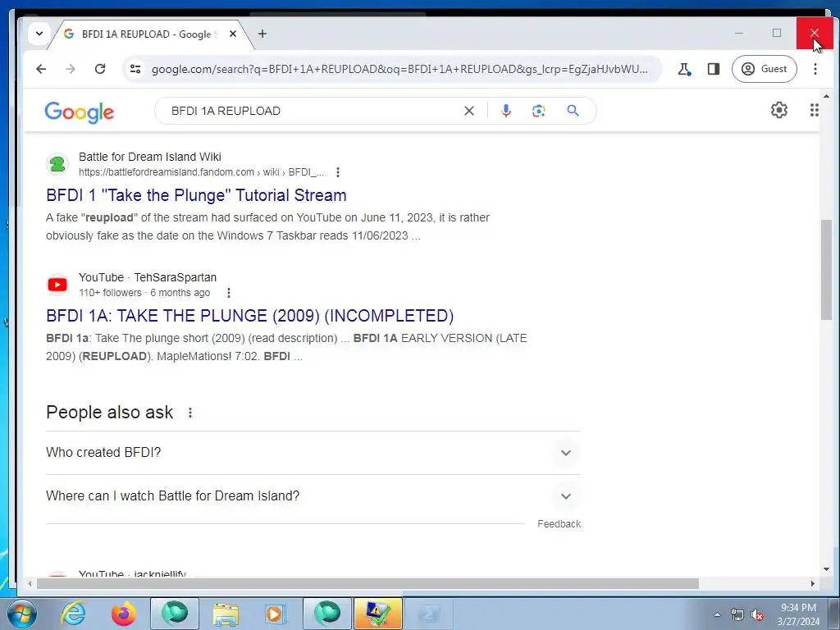This screenshot has width=840, height=630.
Task: Open the taskbar item with warning shield icon
Action: 377,614
